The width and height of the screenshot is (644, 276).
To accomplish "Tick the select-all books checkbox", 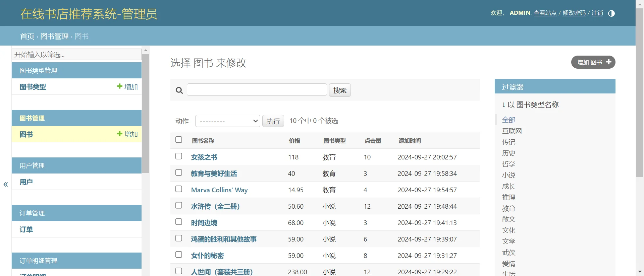I will pyautogui.click(x=179, y=140).
